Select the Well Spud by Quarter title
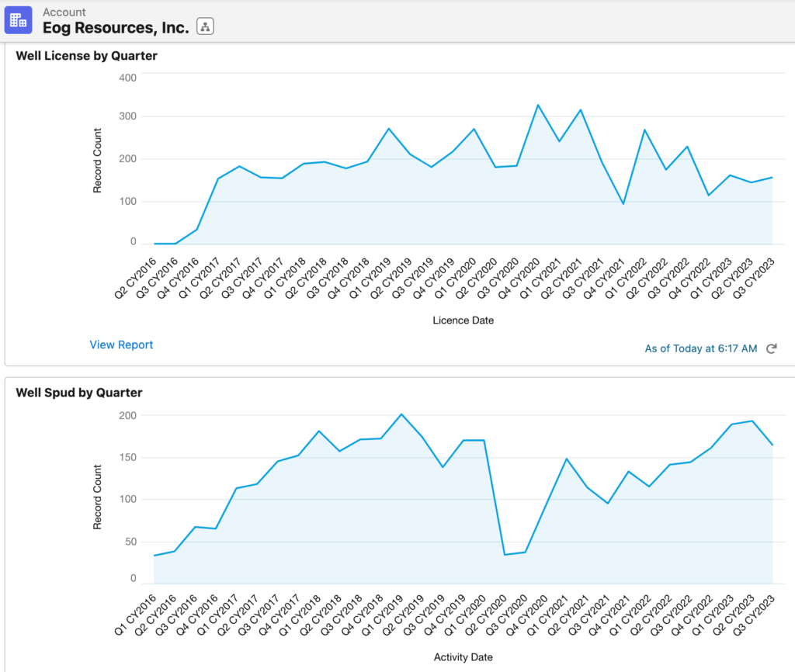Image resolution: width=795 pixels, height=672 pixels. coord(79,393)
